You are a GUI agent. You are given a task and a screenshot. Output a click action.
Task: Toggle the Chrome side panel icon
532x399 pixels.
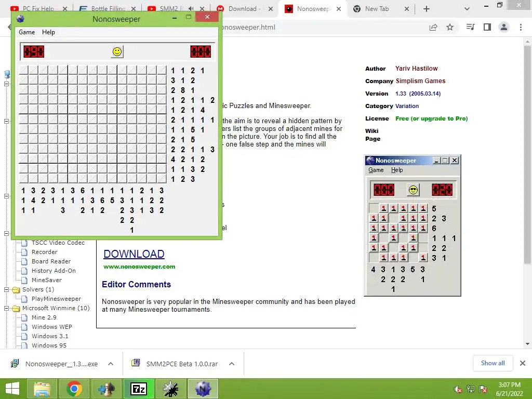coord(487,27)
